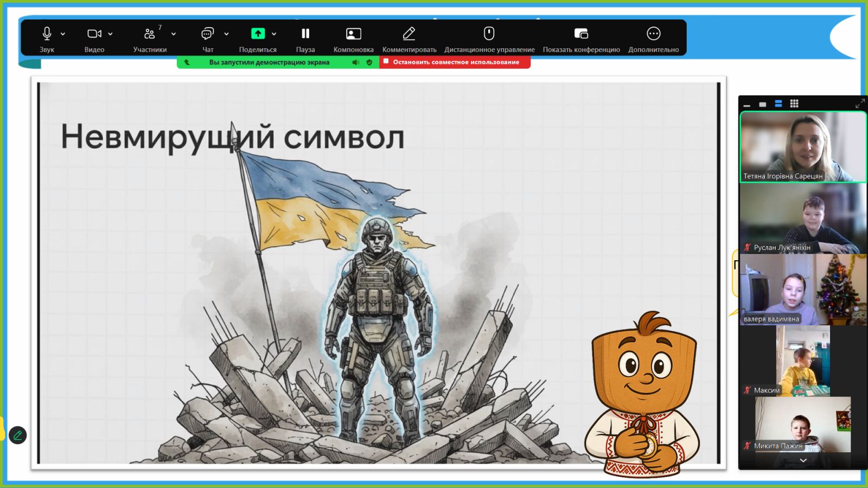Expand the share options arrow beside Поделиться
Image resolution: width=868 pixels, height=488 pixels.
[274, 34]
